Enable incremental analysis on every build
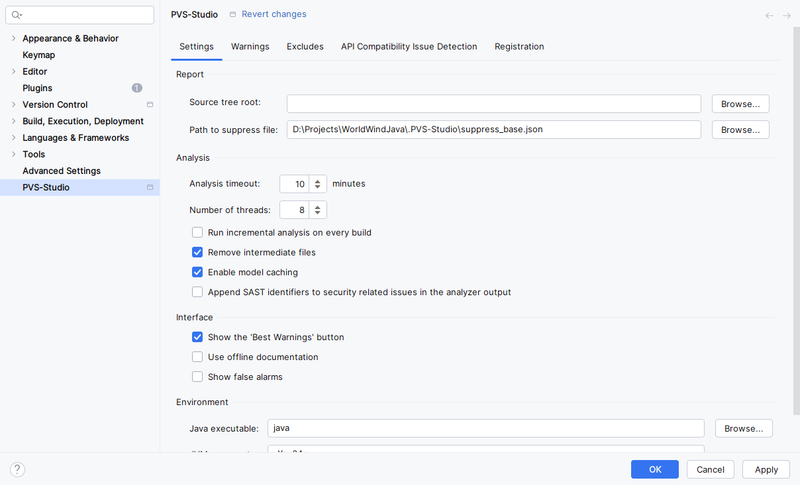This screenshot has height=485, width=800. point(197,233)
